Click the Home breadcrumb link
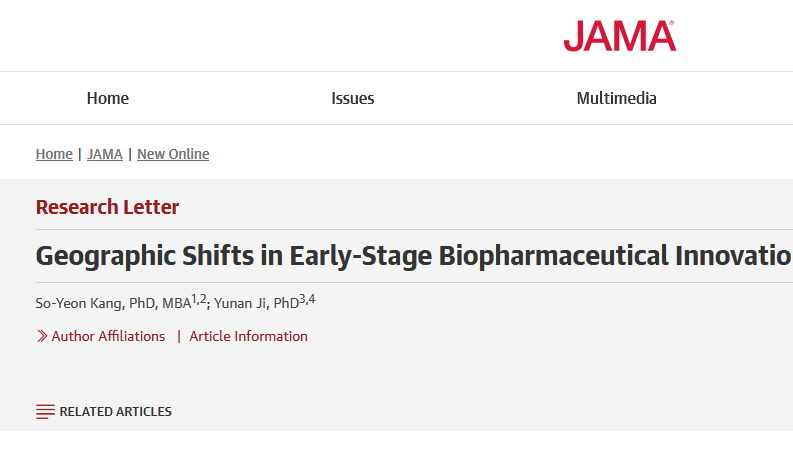Image resolution: width=793 pixels, height=449 pixels. [x=54, y=154]
